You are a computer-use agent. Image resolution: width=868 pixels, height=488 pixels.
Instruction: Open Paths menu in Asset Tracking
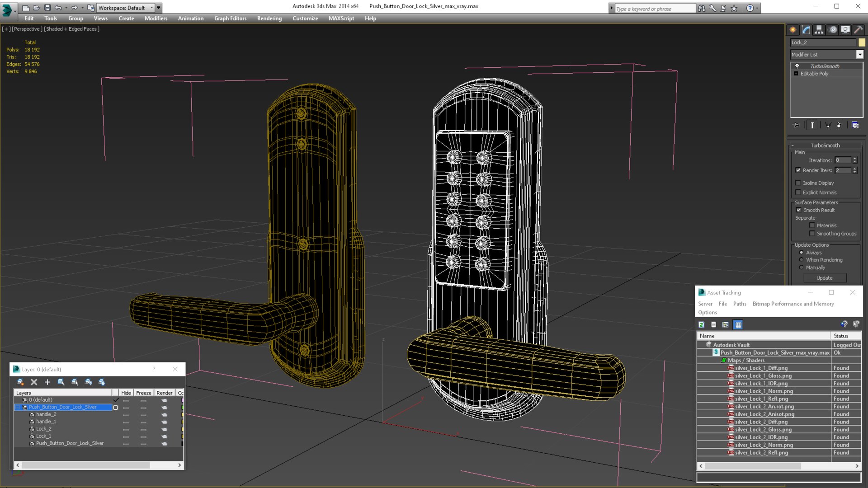(740, 304)
